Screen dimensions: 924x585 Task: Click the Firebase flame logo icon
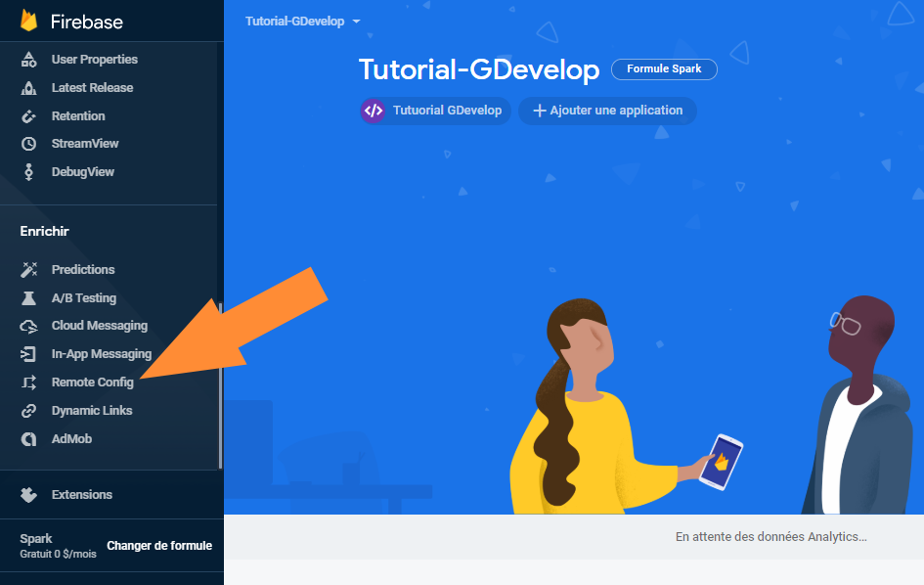[29, 21]
